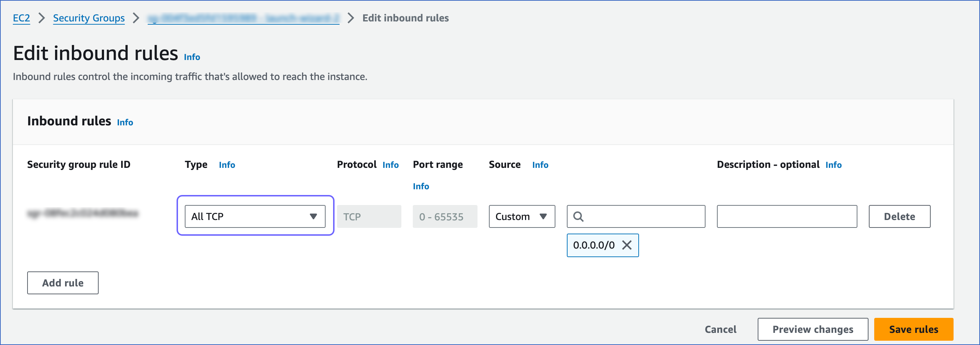Viewport: 980px width, 345px height.
Task: Click Info link next to Type column
Action: point(227,165)
